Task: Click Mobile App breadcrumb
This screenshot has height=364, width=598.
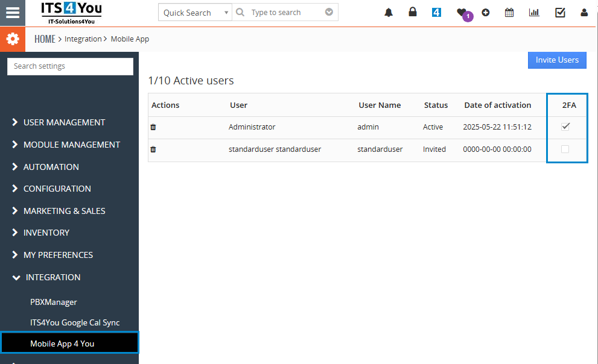Action: [130, 39]
